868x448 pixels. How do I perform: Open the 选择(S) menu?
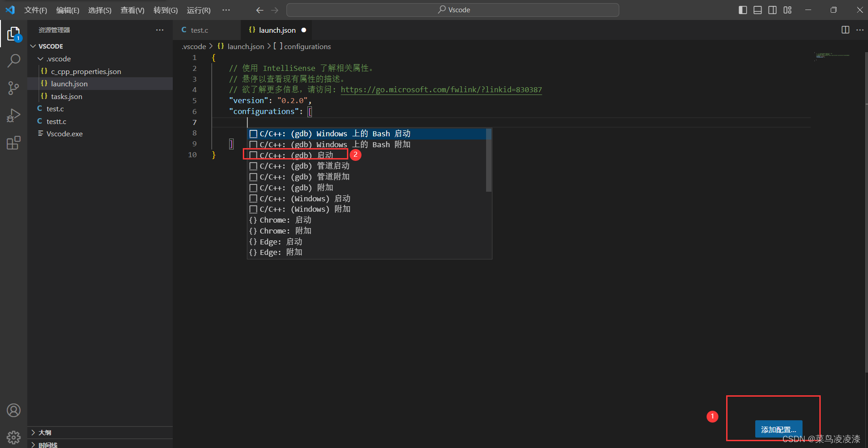[x=100, y=10]
